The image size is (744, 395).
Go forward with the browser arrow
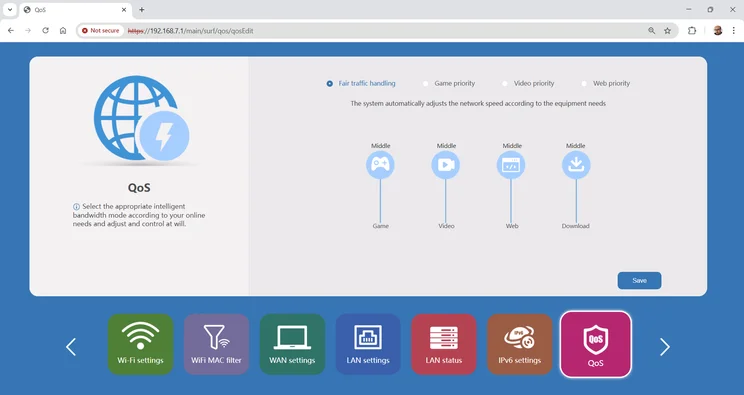point(28,30)
